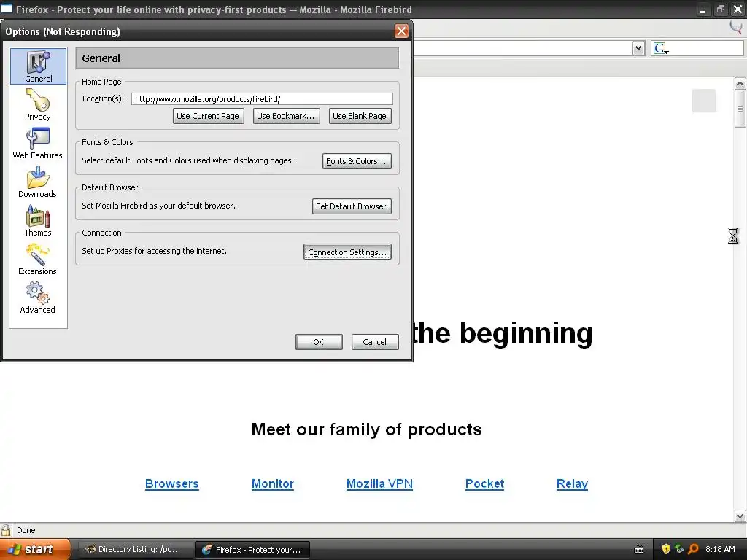Click the gray square on web page
This screenshot has width=747, height=560.
coord(704,101)
